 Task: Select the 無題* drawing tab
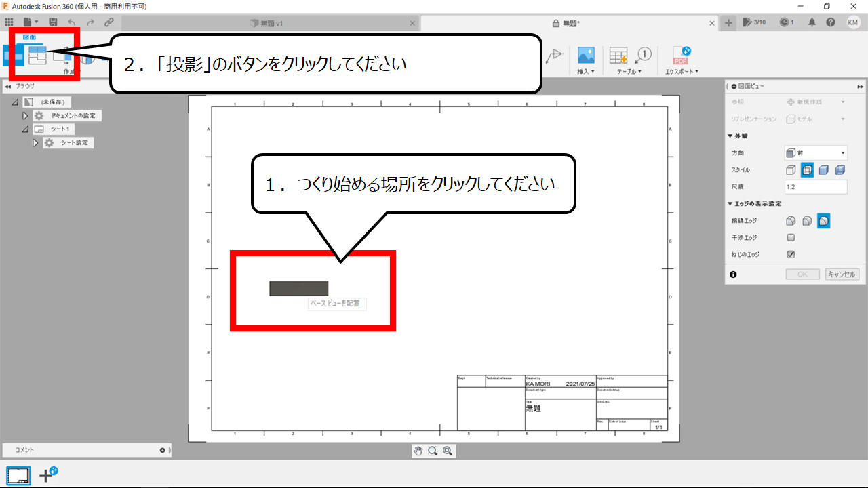tap(567, 23)
